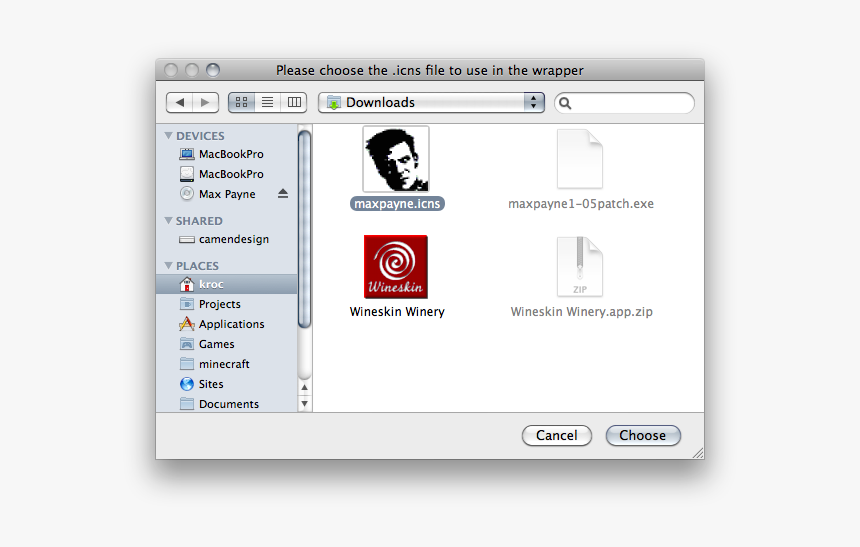Click the Sites globe icon
860x547 pixels.
[187, 384]
